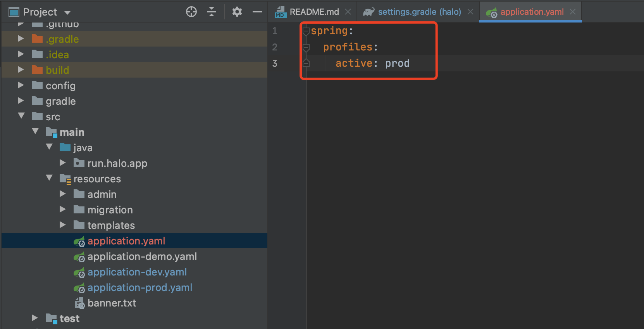Expand the .idea folder
This screenshot has height=329, width=644.
[21, 54]
